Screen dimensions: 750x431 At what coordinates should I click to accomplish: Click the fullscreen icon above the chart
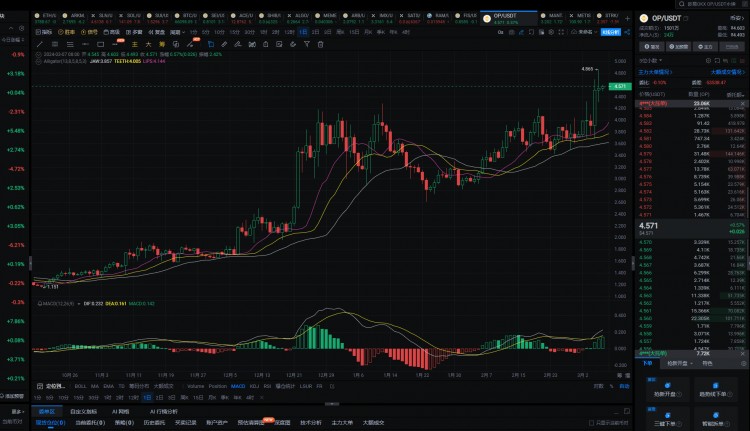(561, 32)
